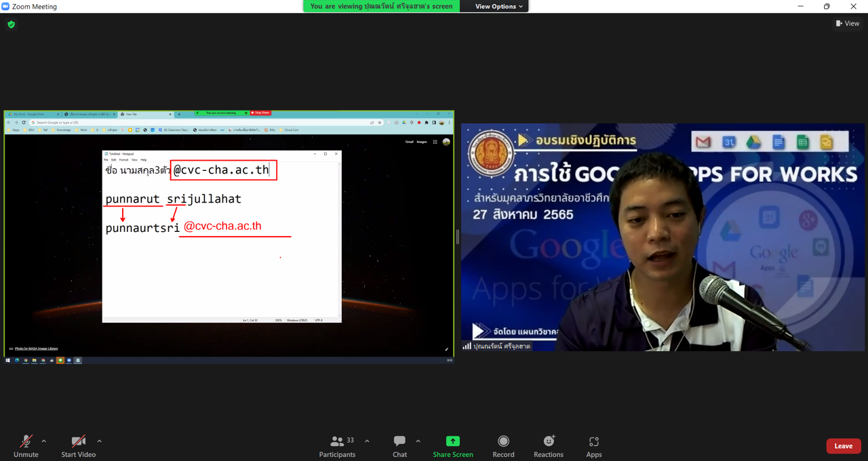Screen dimensions: 868x461
Task: Open the Edit menu in Notepad
Action: [x=114, y=160]
